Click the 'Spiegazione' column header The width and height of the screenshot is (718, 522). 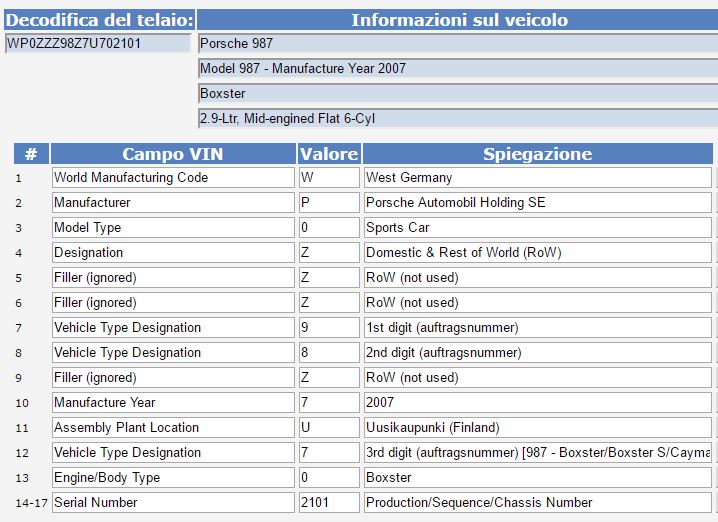click(x=538, y=154)
